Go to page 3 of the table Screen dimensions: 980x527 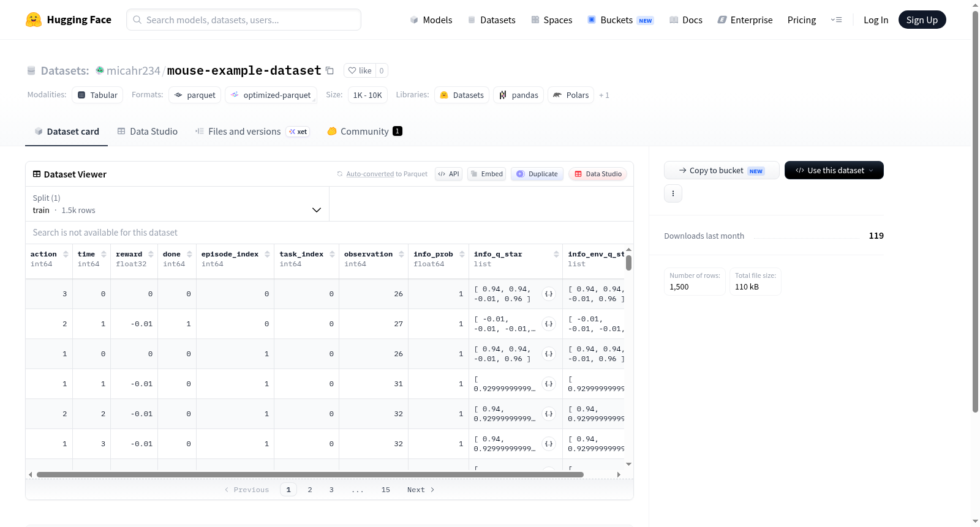point(331,490)
